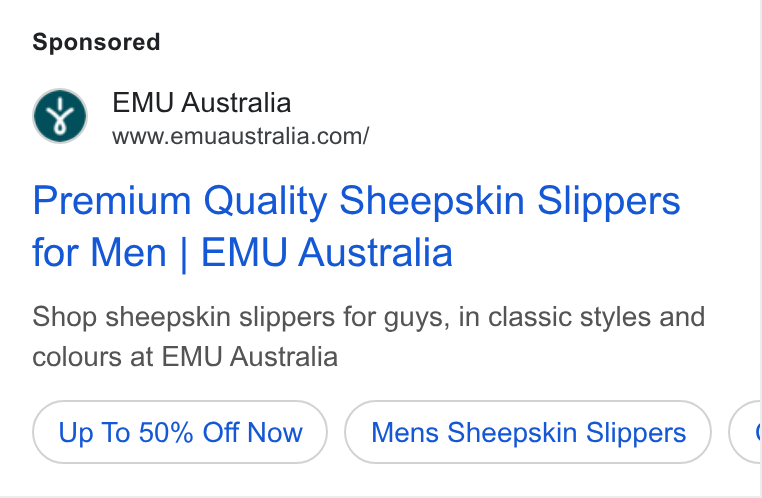Select the 'Mens Sheepskin Slippers' chip

click(528, 432)
